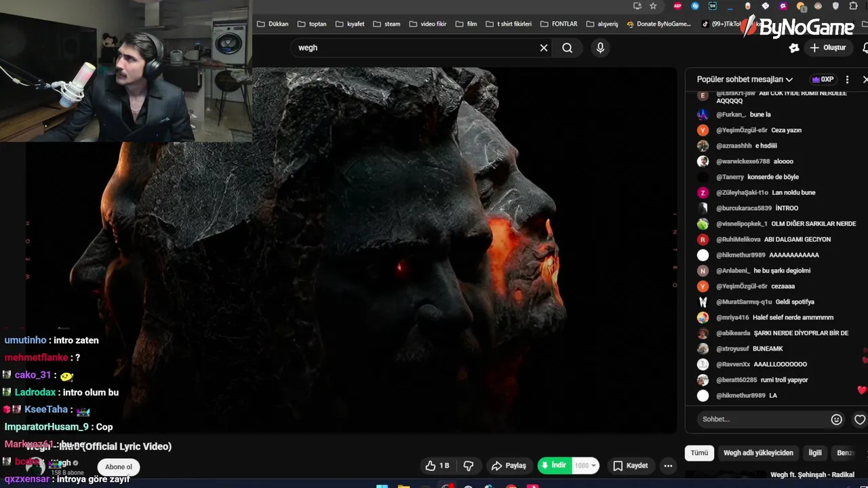The height and width of the screenshot is (488, 868).
Task: Open chat options three-dot menu
Action: click(x=847, y=79)
